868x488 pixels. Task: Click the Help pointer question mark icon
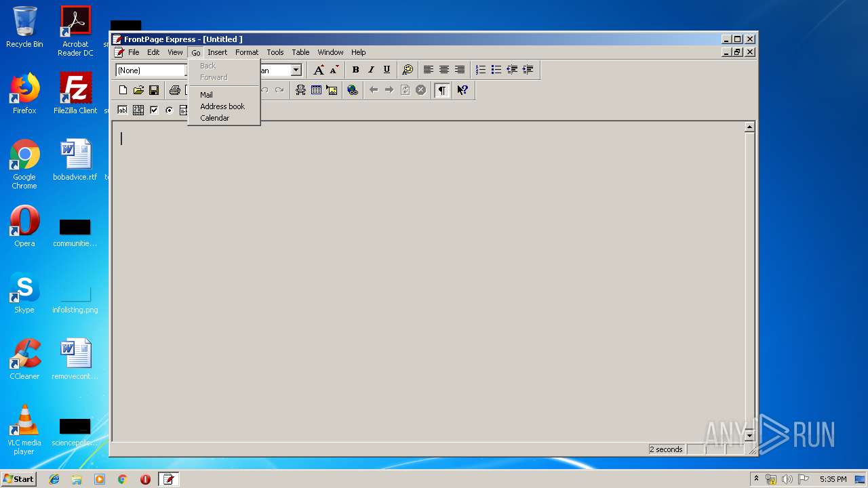(462, 90)
